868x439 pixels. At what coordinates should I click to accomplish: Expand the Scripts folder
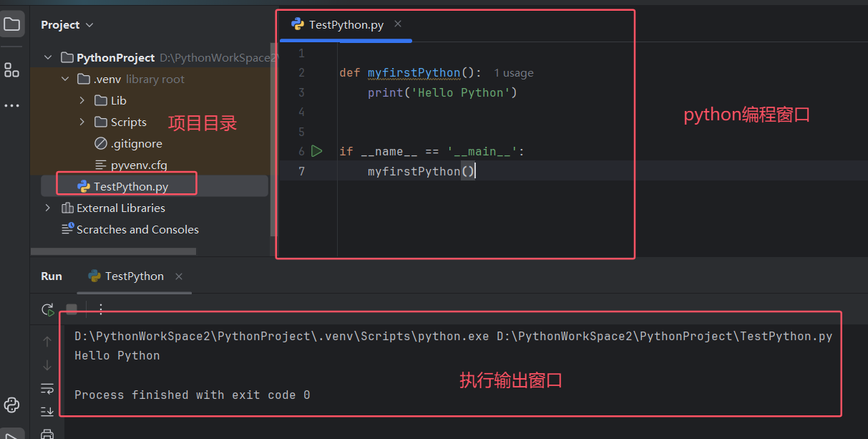[x=83, y=122]
